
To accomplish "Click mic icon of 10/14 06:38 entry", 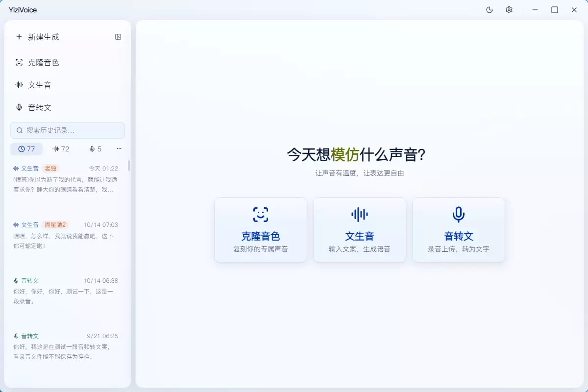I will (x=16, y=281).
